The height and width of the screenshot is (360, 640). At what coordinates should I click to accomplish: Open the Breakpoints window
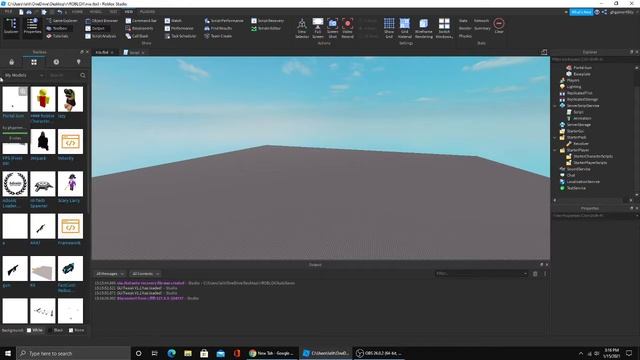140,28
